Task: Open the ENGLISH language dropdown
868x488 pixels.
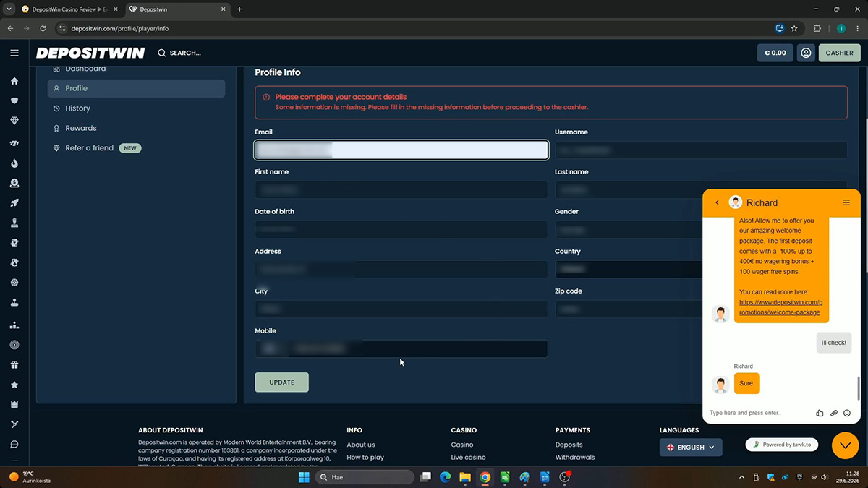Action: click(691, 448)
